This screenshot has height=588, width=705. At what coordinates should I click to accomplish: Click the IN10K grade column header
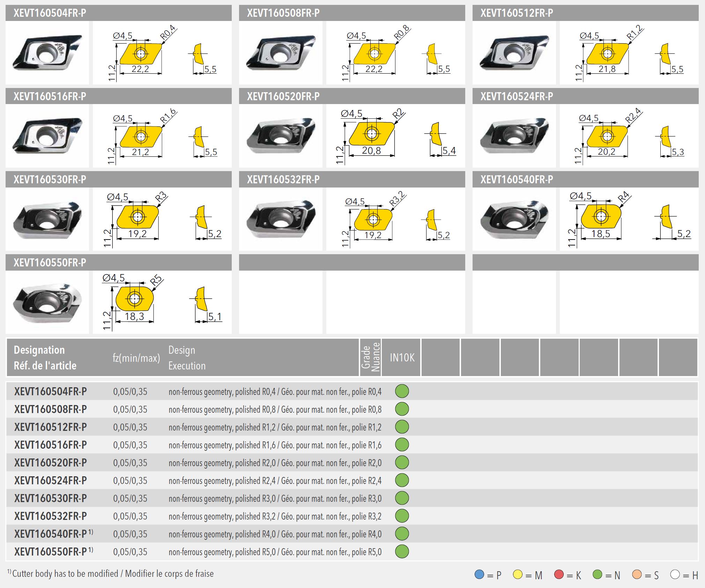[402, 358]
